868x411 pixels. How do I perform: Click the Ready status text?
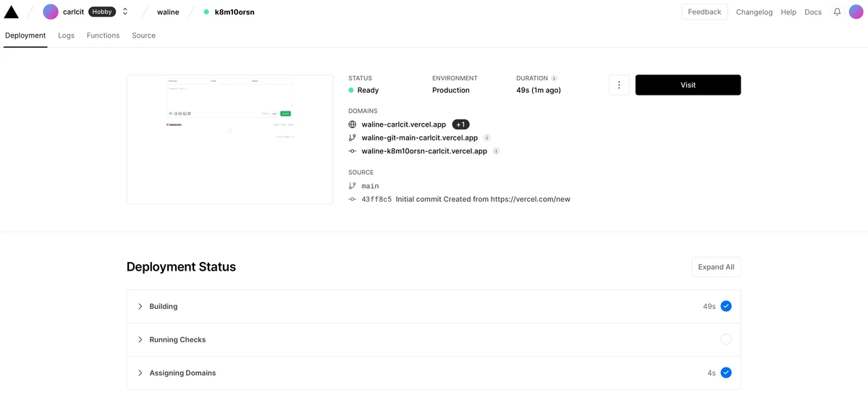tap(368, 90)
